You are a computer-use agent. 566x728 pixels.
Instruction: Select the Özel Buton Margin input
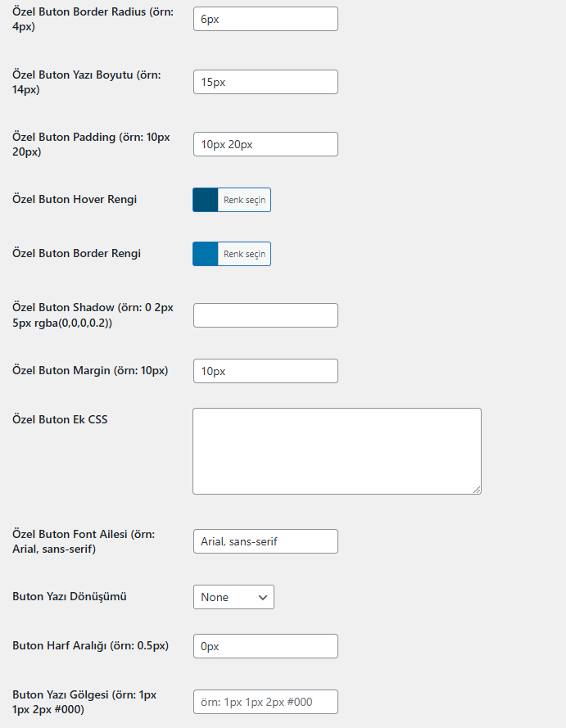265,371
